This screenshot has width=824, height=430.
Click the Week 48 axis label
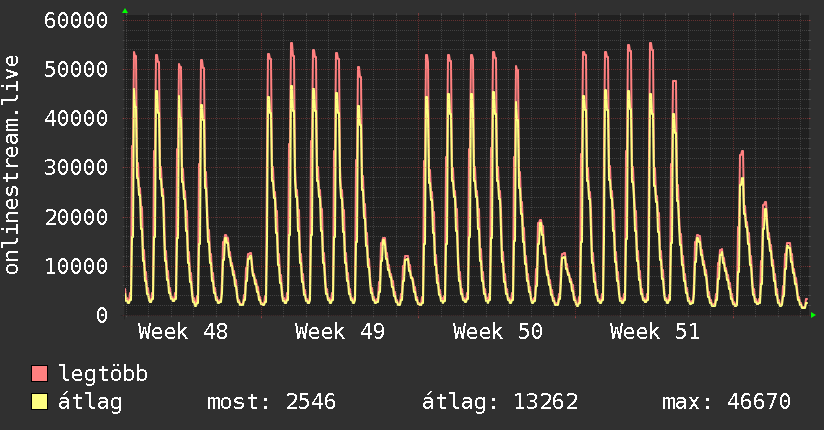point(182,332)
